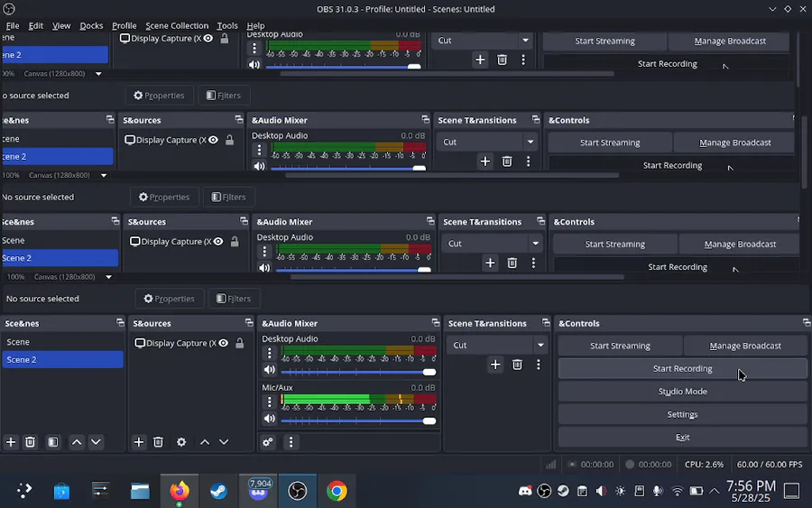Add a transition with plus above Studio Mode row

[x=495, y=365]
